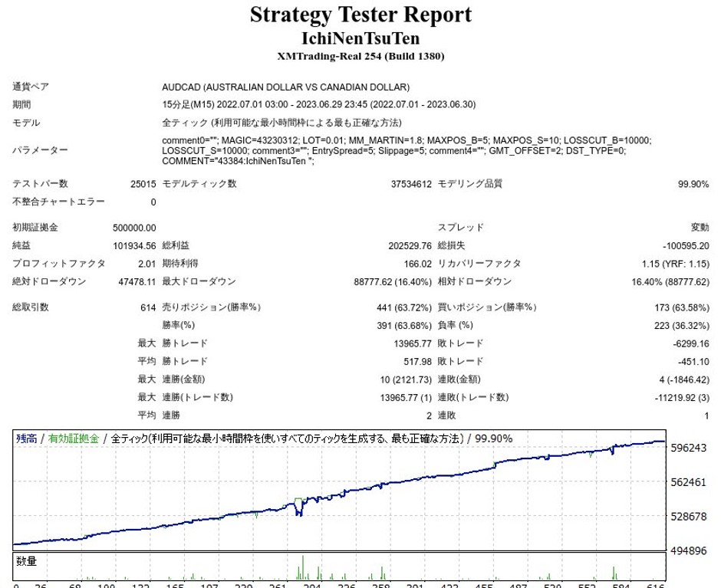The image size is (721, 588).
Task: Click average profit trade 517.98
Action: pyautogui.click(x=417, y=361)
